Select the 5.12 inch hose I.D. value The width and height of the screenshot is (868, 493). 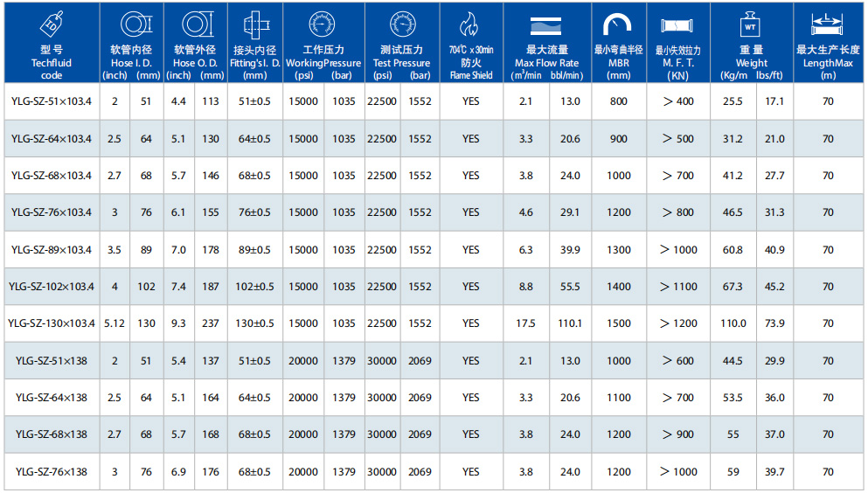(x=115, y=323)
